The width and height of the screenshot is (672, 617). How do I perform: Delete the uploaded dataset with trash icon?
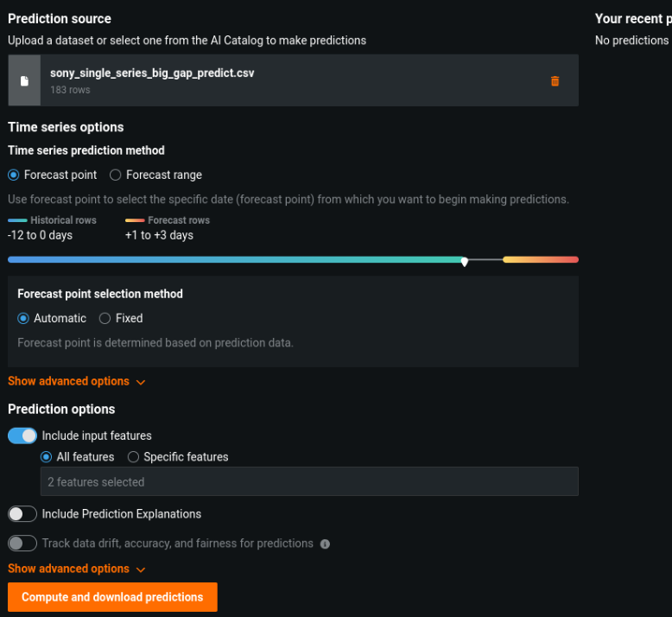click(x=555, y=81)
